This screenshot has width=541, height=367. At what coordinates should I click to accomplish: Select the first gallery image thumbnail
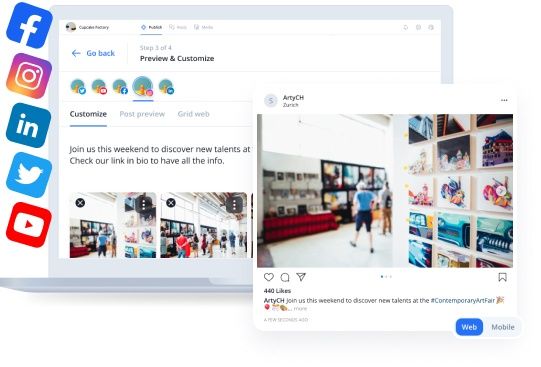tap(113, 225)
